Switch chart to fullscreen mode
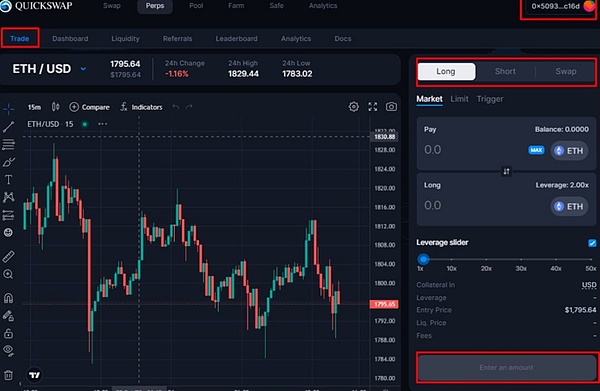The height and width of the screenshot is (391, 600). click(x=372, y=107)
